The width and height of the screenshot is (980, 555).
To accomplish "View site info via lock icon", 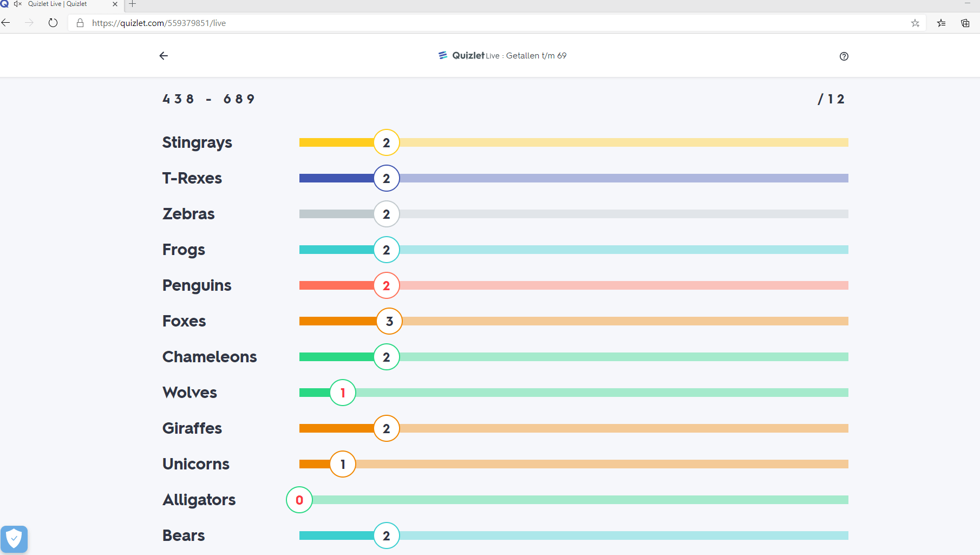I will (x=80, y=23).
